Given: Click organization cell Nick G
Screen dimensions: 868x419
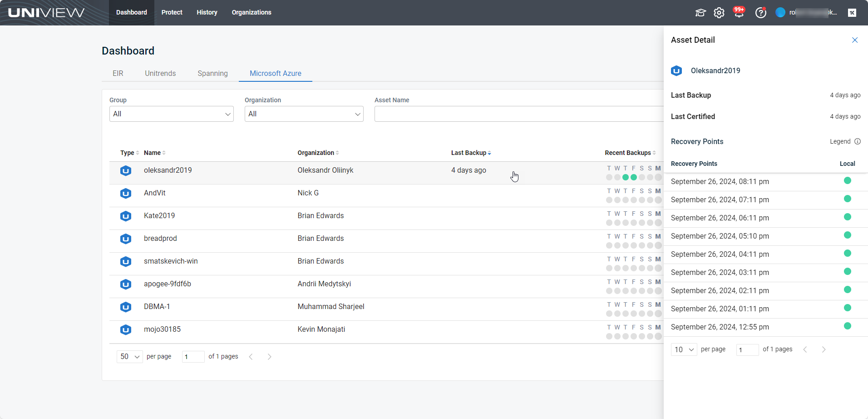Looking at the screenshot, I should tap(308, 193).
